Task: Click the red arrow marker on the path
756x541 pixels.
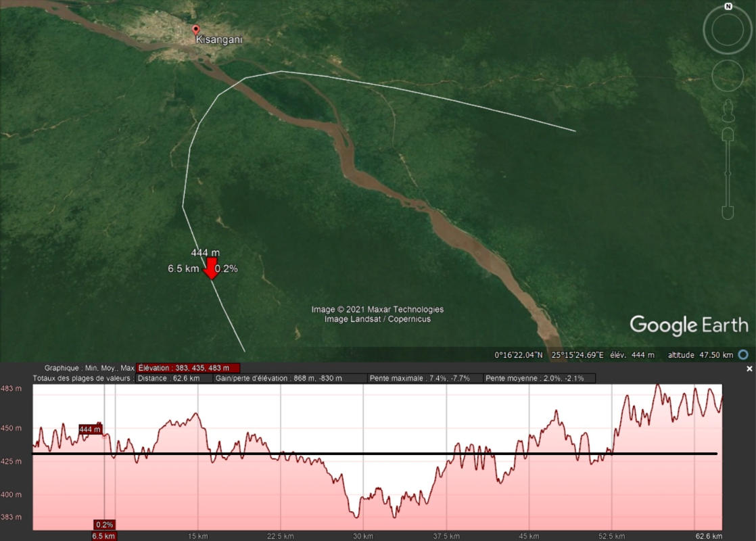Action: tap(211, 268)
